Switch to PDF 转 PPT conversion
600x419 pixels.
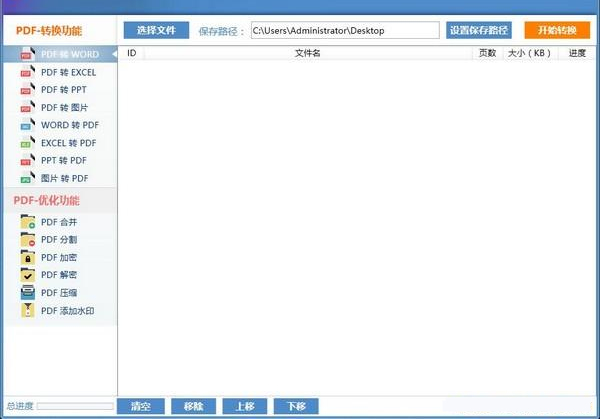(x=60, y=90)
